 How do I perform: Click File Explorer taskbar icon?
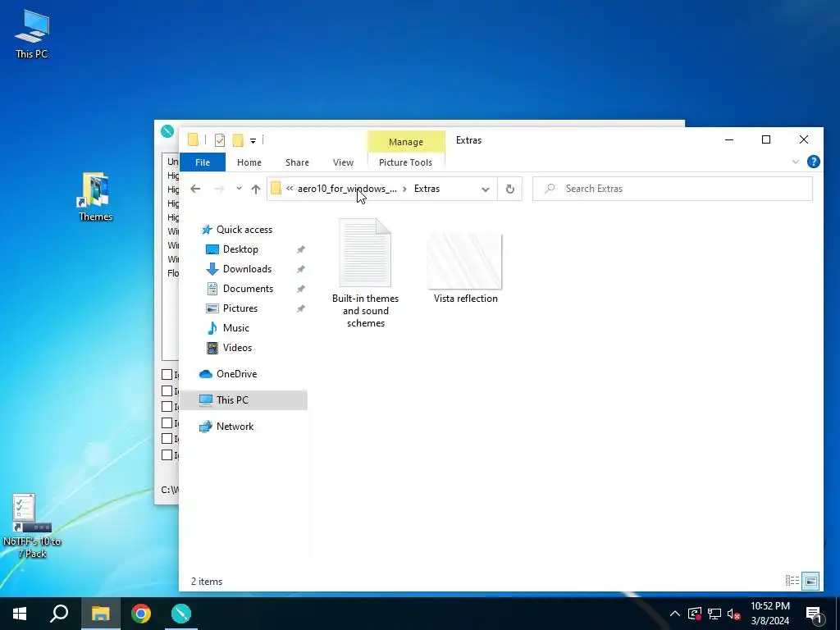click(100, 614)
